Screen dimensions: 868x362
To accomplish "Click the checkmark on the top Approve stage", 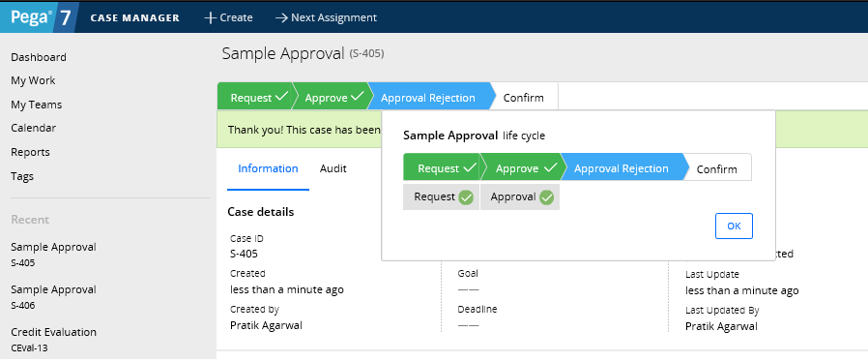I will click(x=358, y=97).
